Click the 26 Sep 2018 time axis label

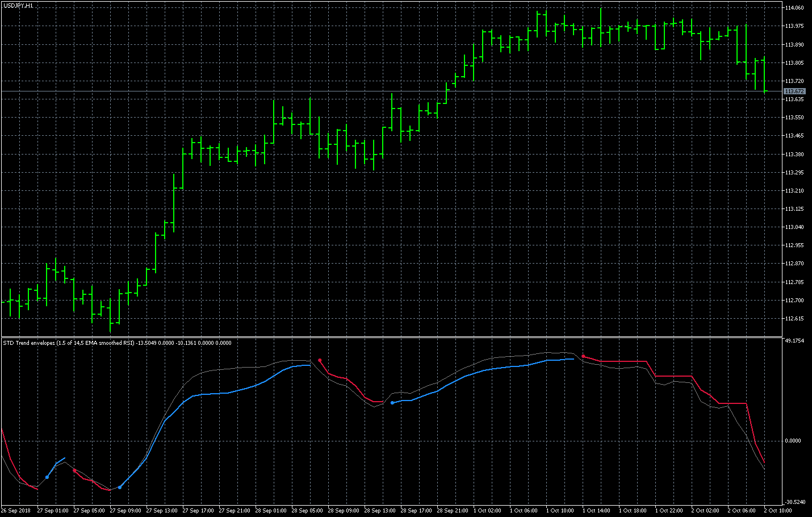point(16,510)
